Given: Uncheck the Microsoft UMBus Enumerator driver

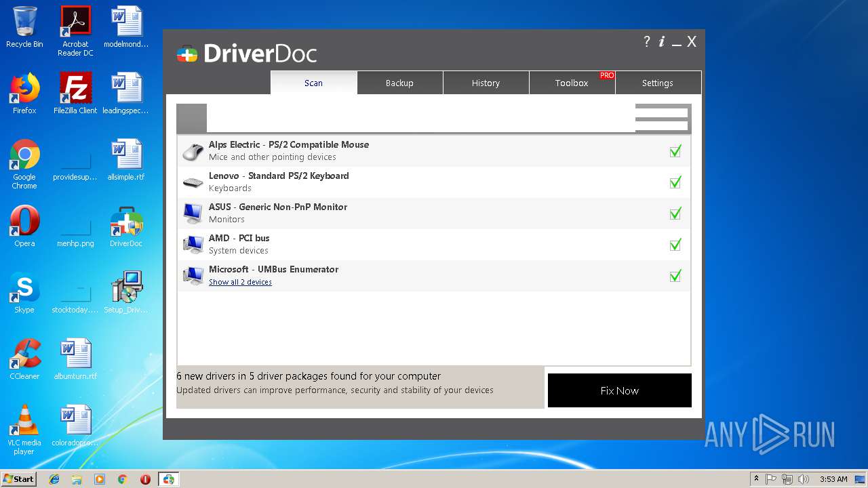Looking at the screenshot, I should [675, 276].
